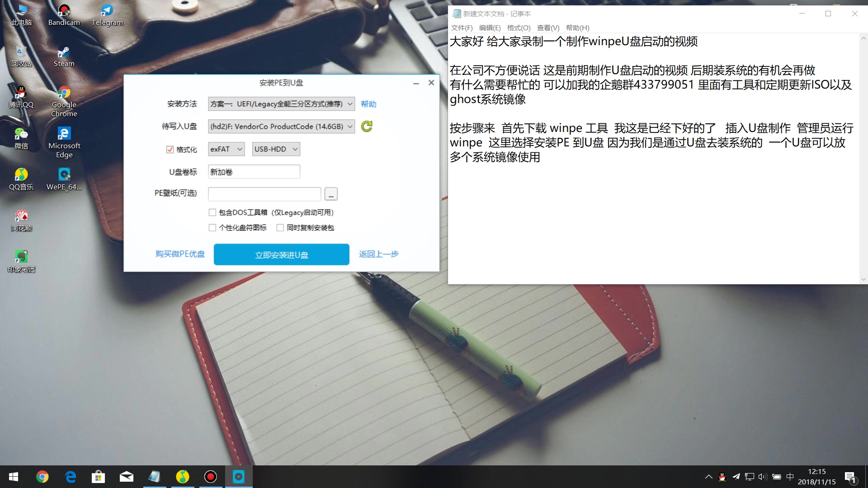
Task: Open PE壁纸 file picker dialog
Action: (x=331, y=194)
